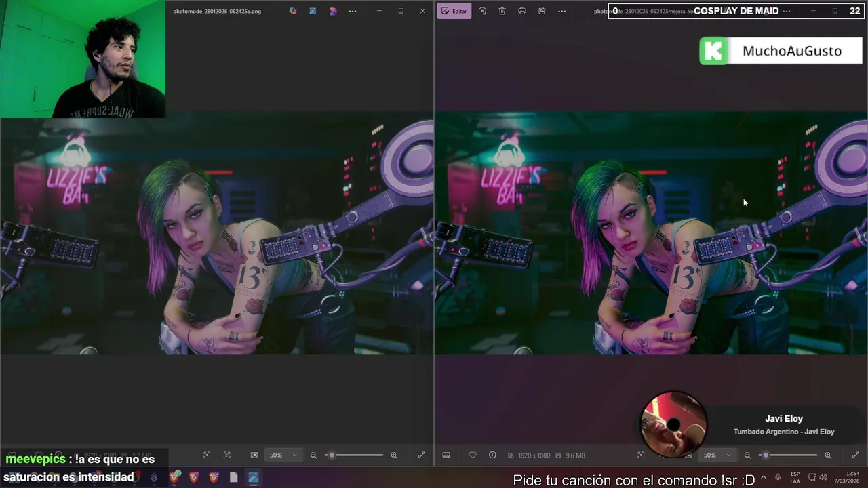Image resolution: width=868 pixels, height=488 pixels.
Task: Open the blue layered diamond taskbar icon
Action: (154, 478)
